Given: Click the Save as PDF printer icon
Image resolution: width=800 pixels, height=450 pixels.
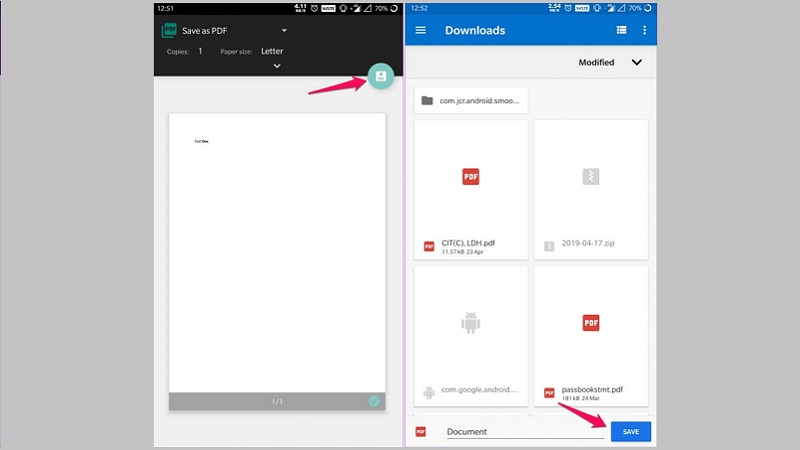Looking at the screenshot, I should [169, 31].
